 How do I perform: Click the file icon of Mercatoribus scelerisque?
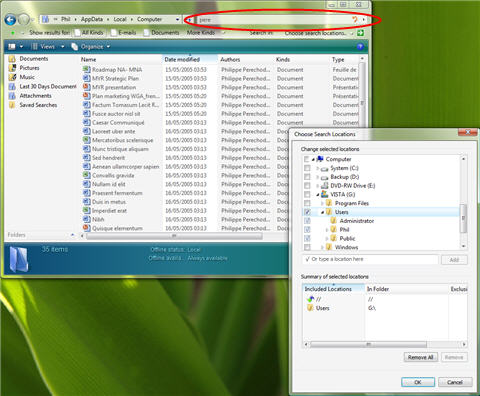click(x=86, y=140)
